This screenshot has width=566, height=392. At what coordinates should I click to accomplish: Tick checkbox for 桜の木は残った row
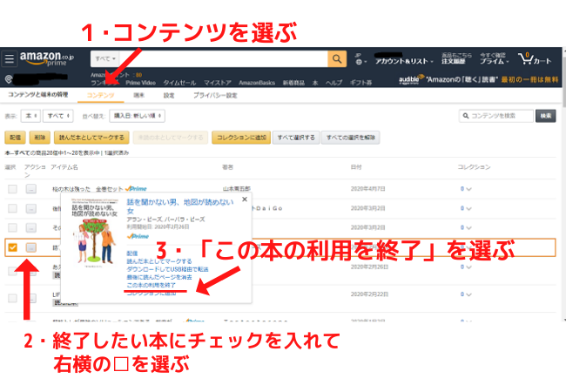point(13,189)
